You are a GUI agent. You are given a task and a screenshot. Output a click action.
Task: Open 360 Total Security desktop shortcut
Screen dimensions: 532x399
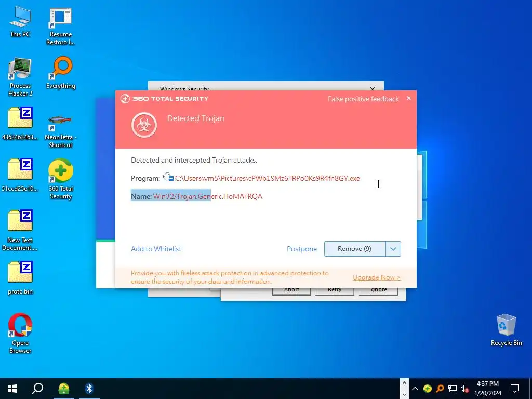pyautogui.click(x=60, y=179)
